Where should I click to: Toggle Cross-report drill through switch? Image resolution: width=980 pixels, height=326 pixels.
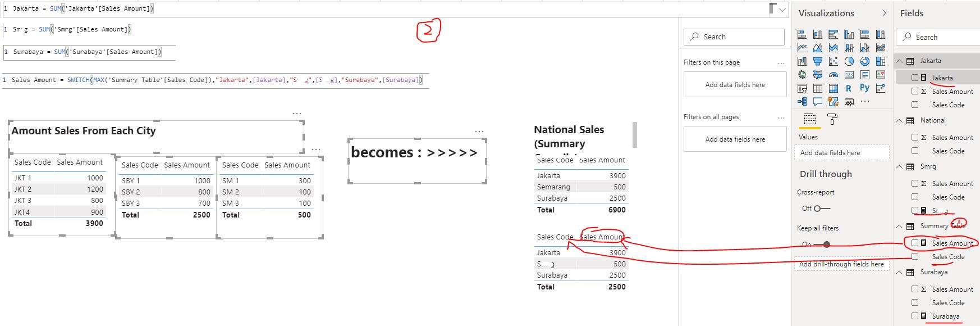pos(822,209)
